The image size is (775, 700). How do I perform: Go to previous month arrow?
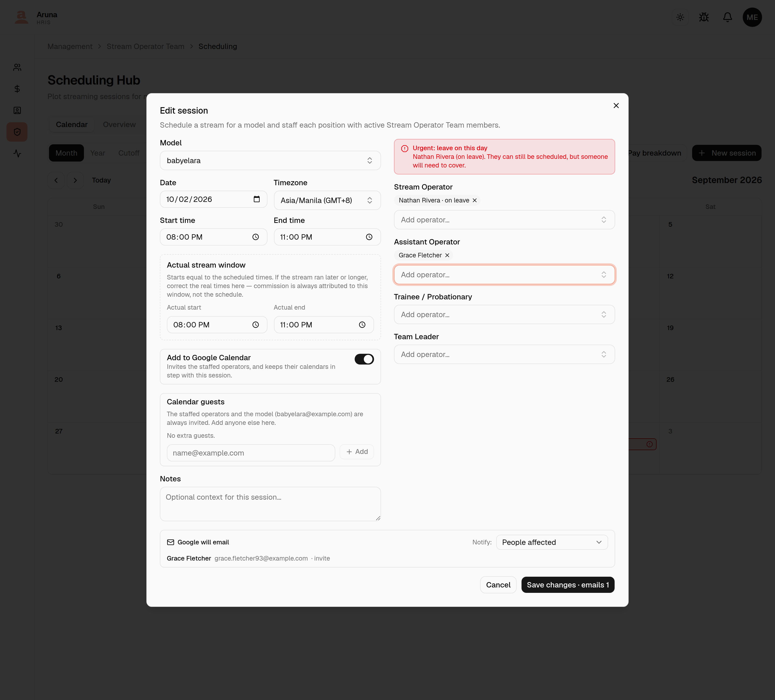[56, 180]
